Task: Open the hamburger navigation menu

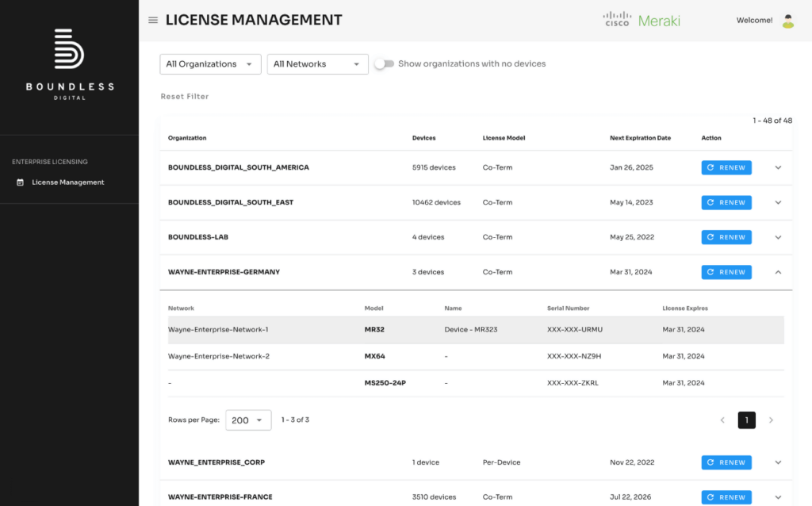Action: pos(152,20)
